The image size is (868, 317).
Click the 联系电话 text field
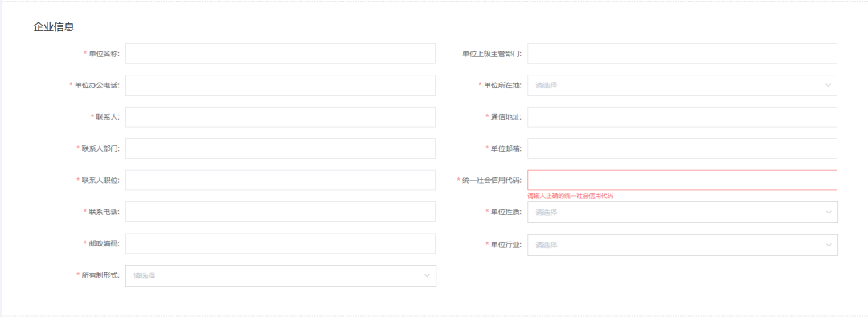pos(280,212)
